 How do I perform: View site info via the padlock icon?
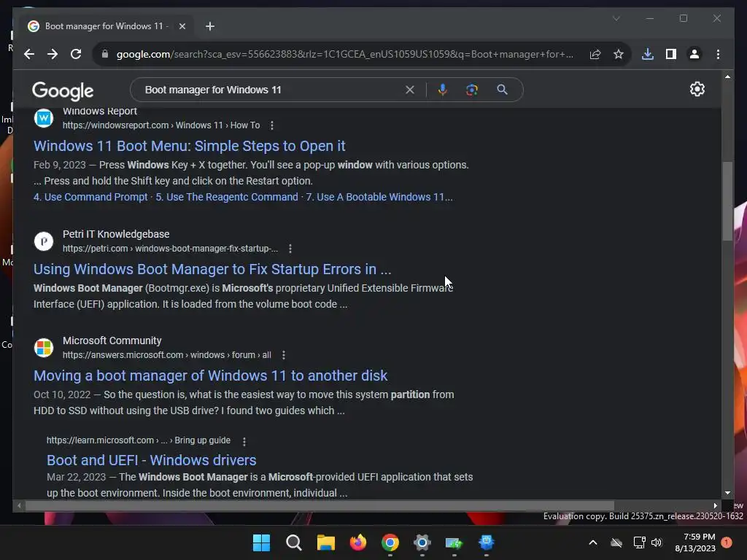point(105,54)
